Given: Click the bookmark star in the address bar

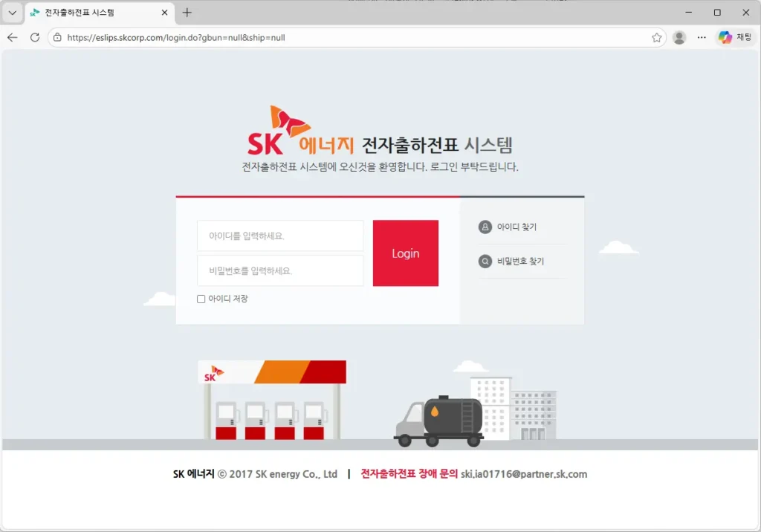Looking at the screenshot, I should tap(657, 37).
